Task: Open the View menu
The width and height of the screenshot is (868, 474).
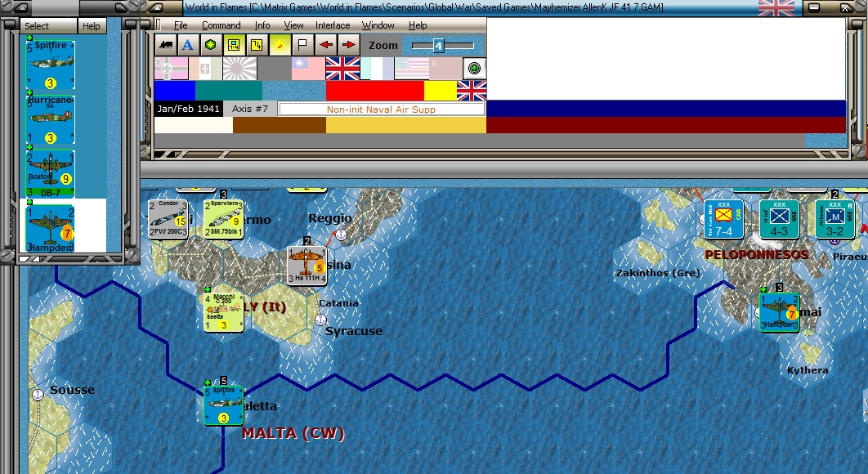Action: click(x=293, y=25)
